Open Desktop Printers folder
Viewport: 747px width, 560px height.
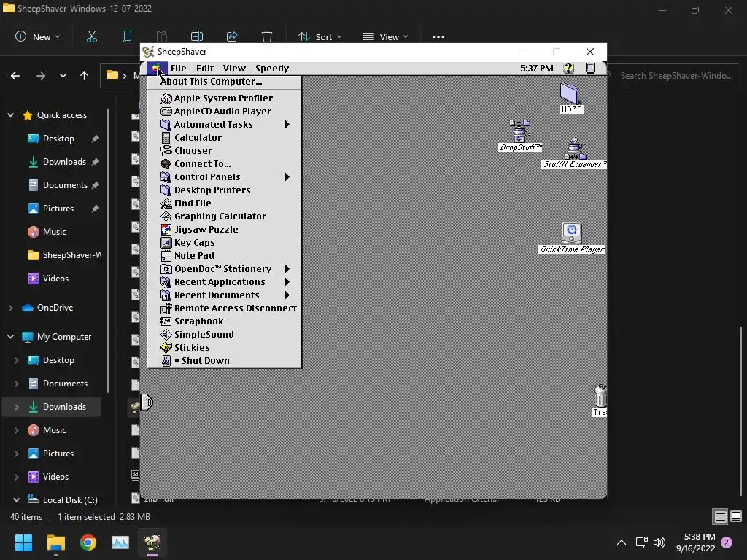(224, 190)
